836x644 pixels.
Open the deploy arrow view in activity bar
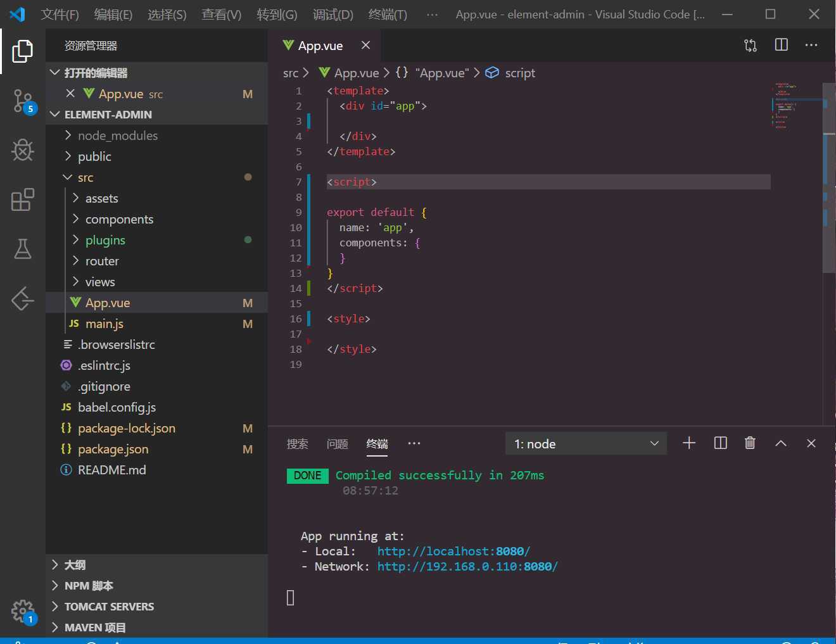point(23,299)
